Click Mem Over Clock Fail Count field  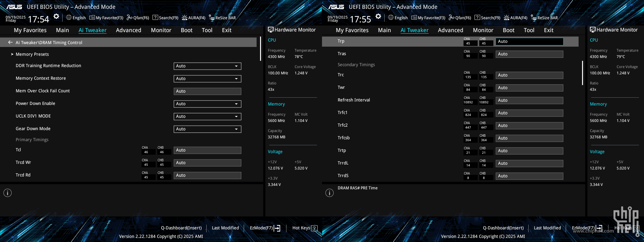(208, 91)
